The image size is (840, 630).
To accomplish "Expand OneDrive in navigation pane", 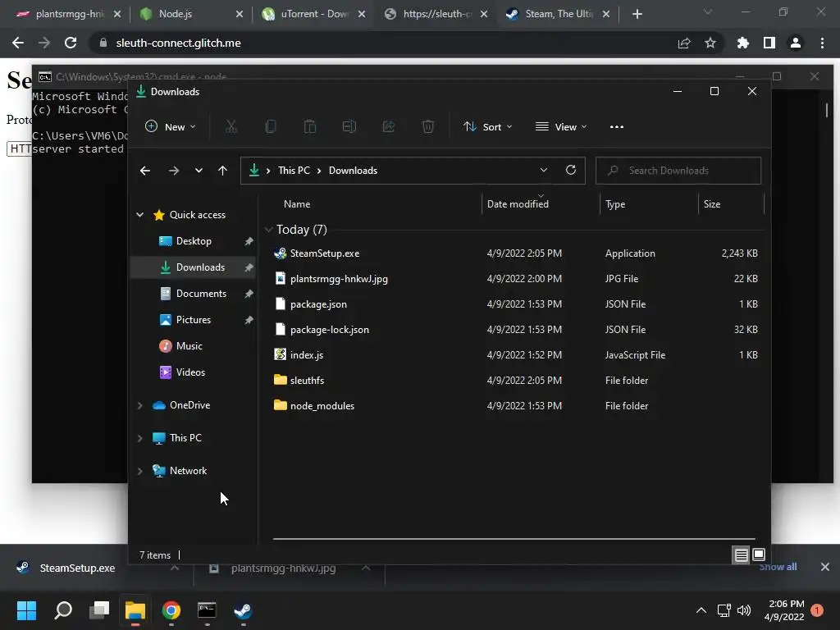I will 139,405.
